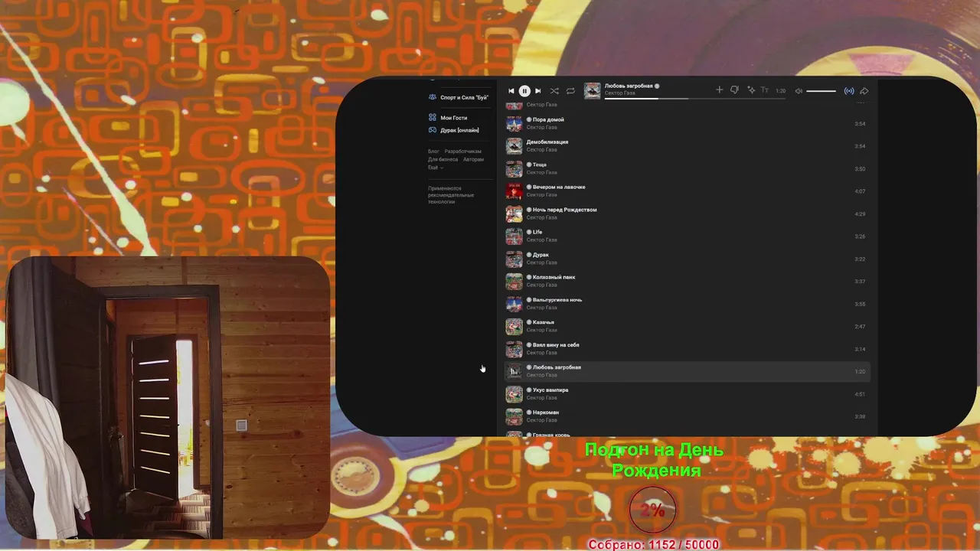Dislike the current track
The width and height of the screenshot is (980, 551).
pos(734,90)
